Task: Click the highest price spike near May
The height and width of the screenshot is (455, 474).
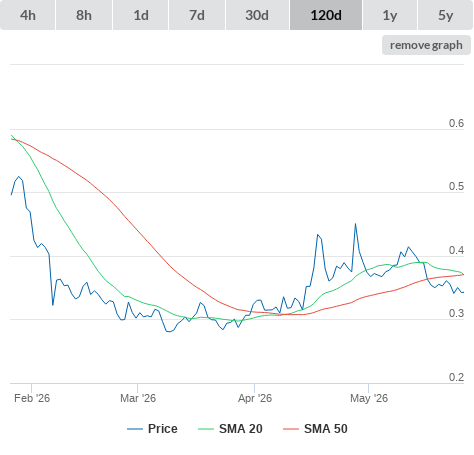Action: [355, 224]
